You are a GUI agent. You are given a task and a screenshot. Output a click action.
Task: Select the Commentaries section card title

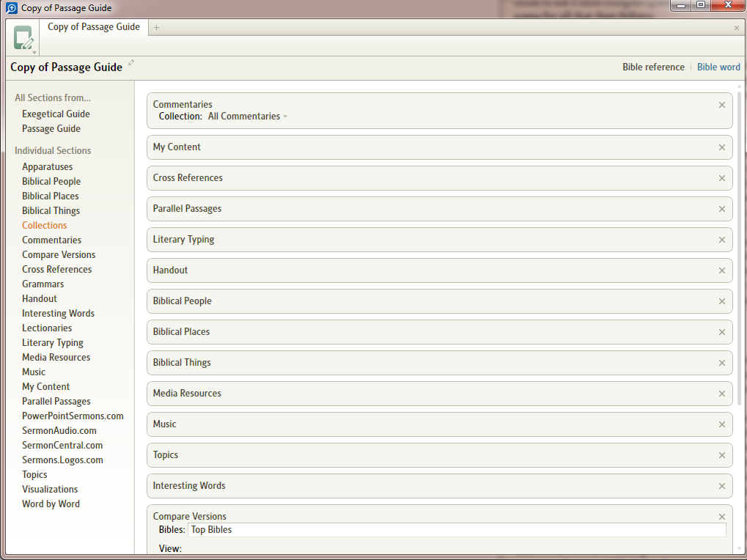[x=183, y=104]
